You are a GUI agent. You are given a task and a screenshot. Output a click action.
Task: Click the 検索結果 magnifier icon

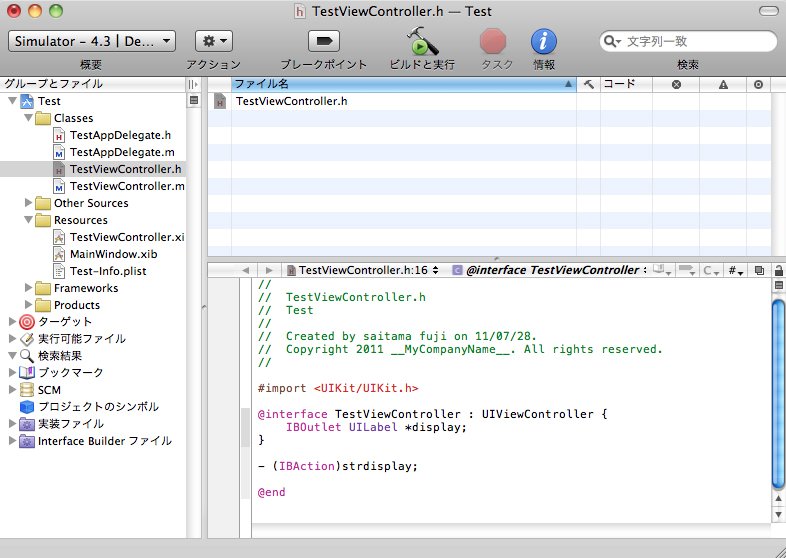point(27,356)
